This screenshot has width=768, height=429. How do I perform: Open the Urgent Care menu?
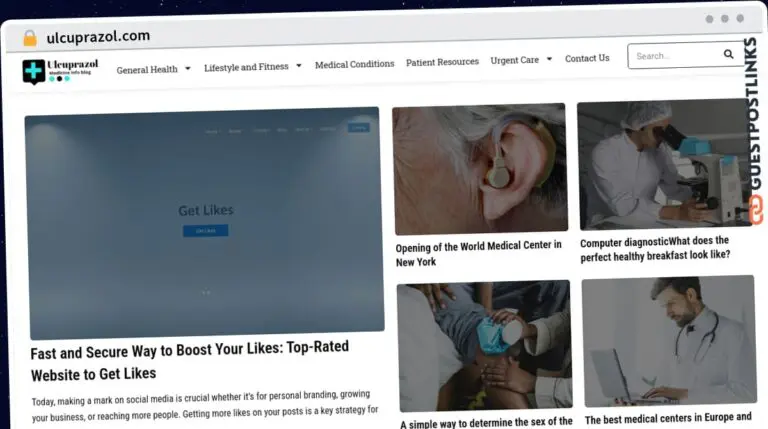coord(515,60)
